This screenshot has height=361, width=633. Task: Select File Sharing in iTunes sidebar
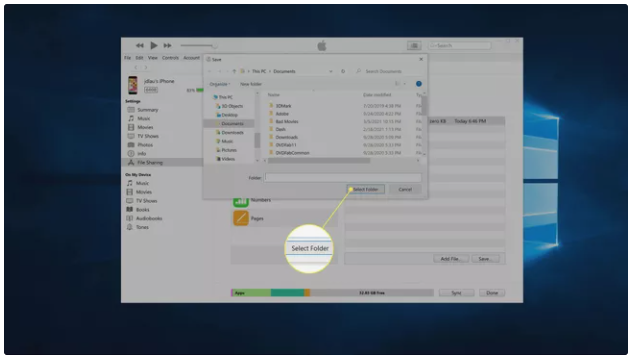tap(162, 163)
